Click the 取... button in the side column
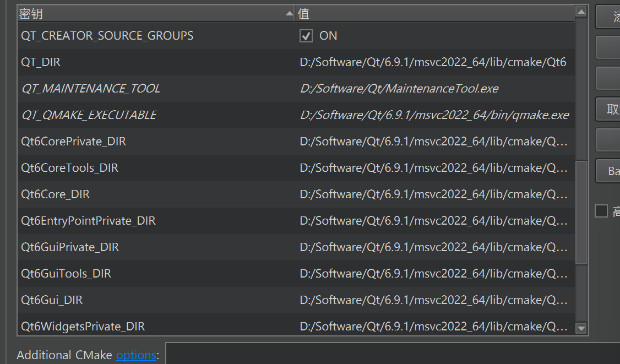This screenshot has width=620, height=364. click(608, 109)
